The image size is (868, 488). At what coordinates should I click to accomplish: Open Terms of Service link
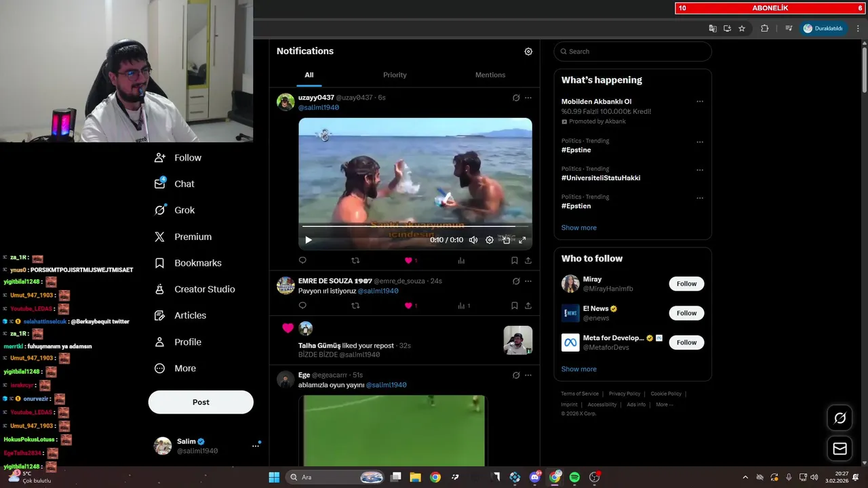coord(580,394)
